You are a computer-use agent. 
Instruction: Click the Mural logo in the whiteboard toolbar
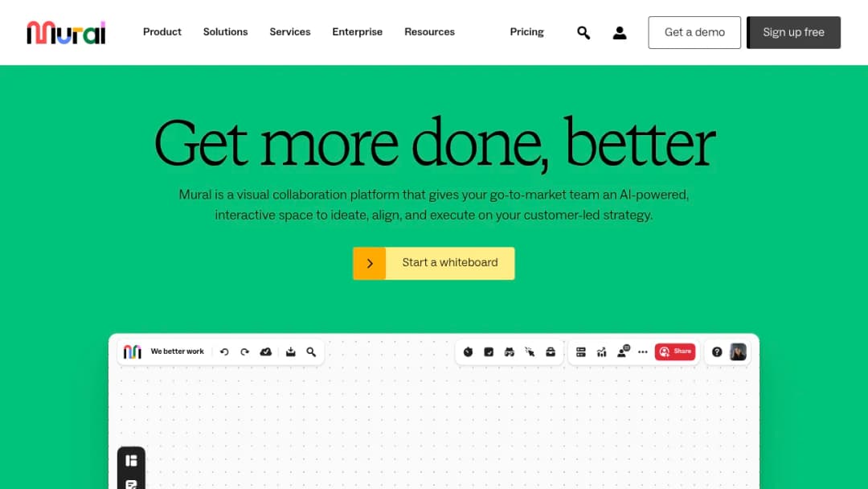coord(133,351)
